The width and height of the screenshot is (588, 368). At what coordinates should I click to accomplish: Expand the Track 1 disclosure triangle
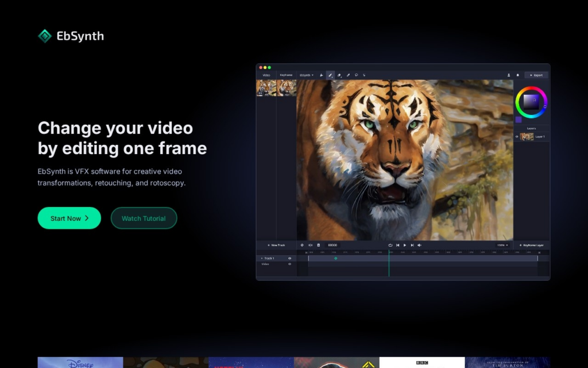[262, 258]
